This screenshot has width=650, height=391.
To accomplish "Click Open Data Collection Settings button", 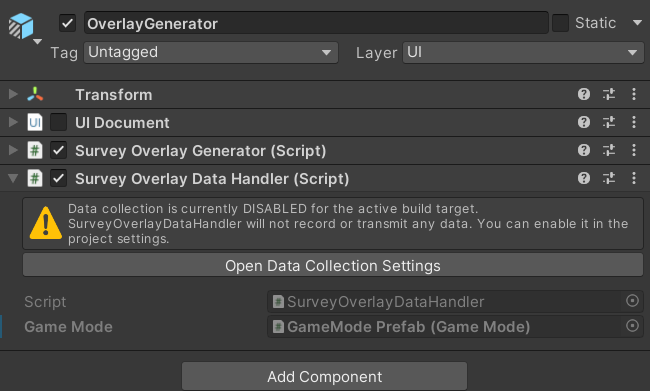I will [x=333, y=265].
